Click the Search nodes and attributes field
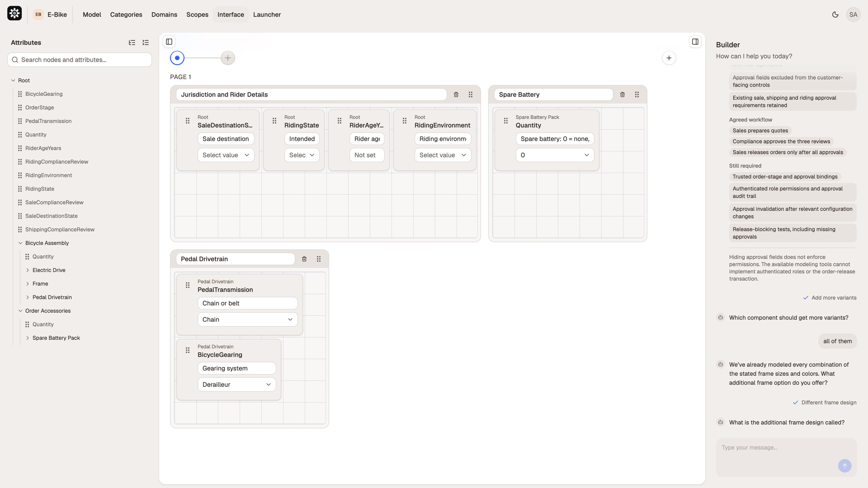This screenshot has height=488, width=868. pyautogui.click(x=80, y=60)
